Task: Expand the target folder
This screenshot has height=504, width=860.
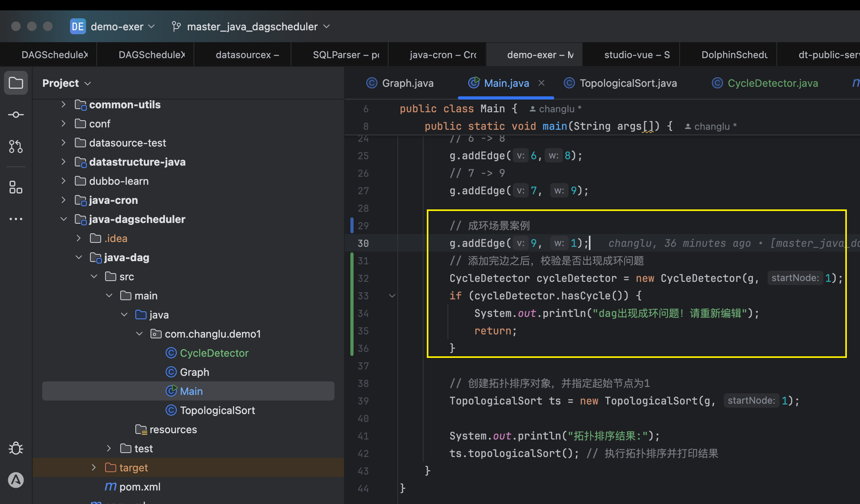Action: pos(94,467)
